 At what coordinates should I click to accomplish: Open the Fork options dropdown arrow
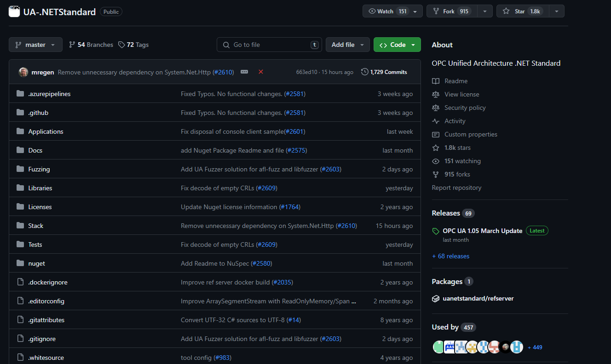[485, 11]
